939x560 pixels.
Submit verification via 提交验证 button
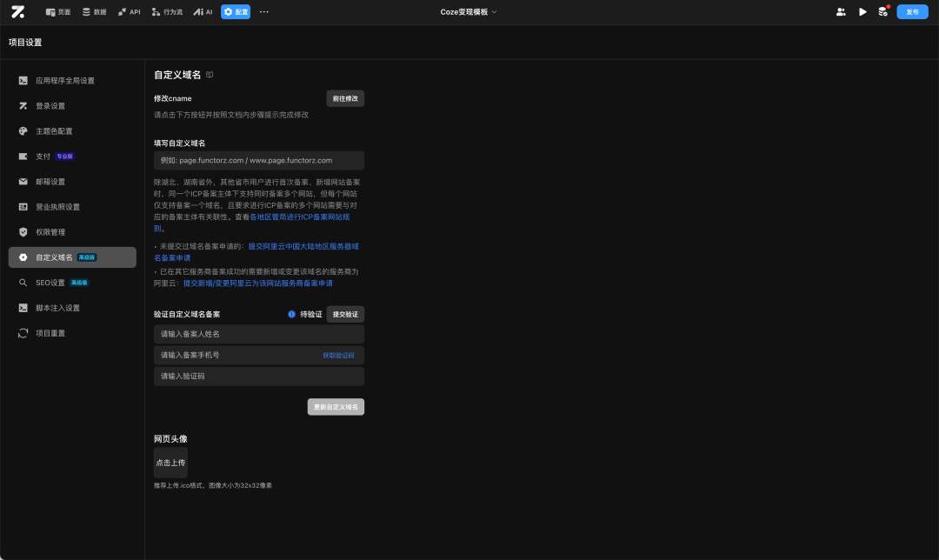point(344,314)
